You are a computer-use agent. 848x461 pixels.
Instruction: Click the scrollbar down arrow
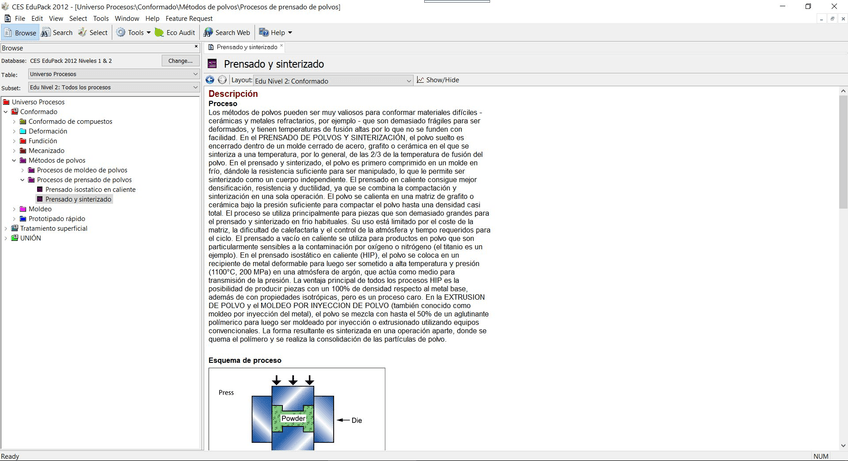click(843, 446)
